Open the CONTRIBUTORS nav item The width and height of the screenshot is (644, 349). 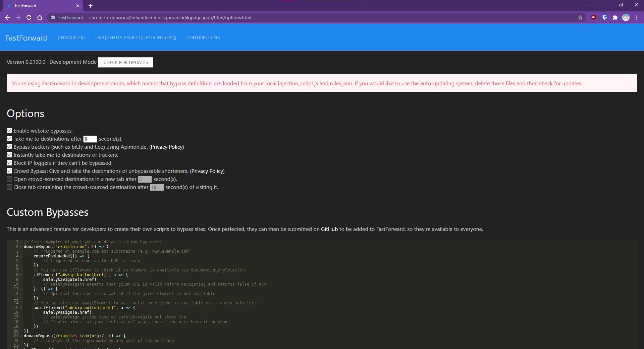tap(203, 38)
